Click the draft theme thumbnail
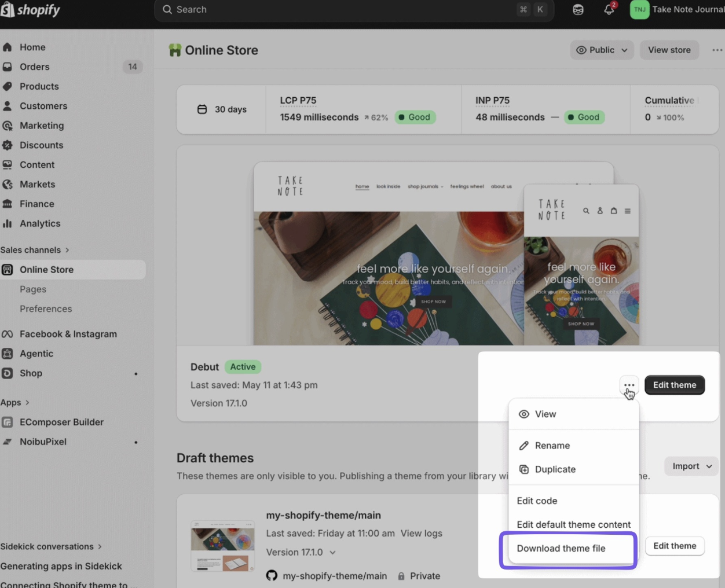 click(223, 546)
